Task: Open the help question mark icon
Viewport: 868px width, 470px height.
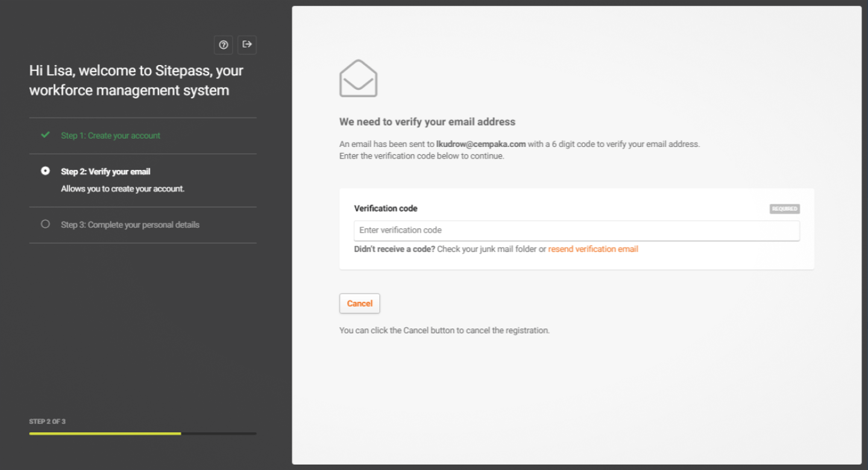Action: coord(224,45)
